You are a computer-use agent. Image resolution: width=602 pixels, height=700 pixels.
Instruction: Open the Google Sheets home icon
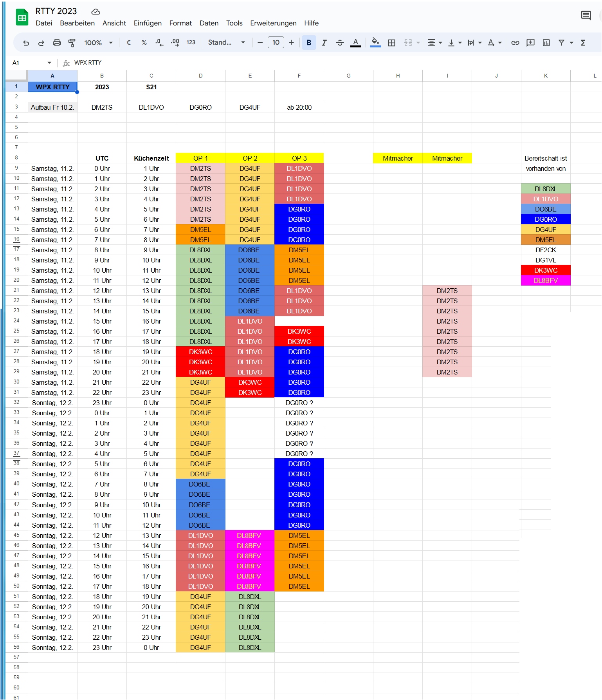click(x=22, y=17)
